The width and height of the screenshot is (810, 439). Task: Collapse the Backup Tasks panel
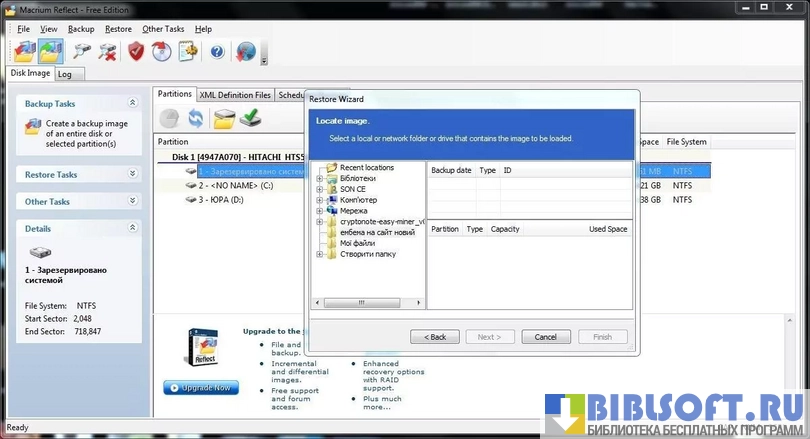coord(132,103)
